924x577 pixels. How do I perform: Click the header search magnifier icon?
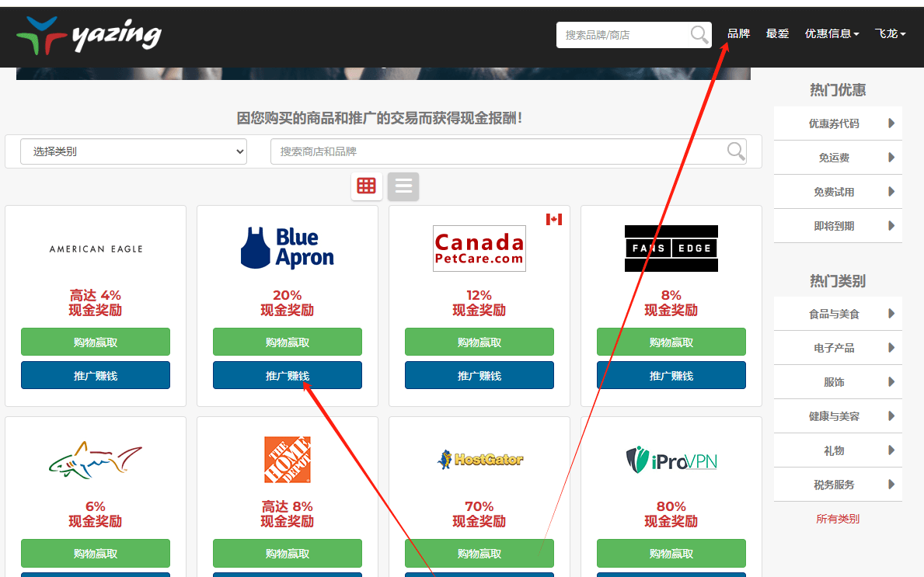coord(699,35)
